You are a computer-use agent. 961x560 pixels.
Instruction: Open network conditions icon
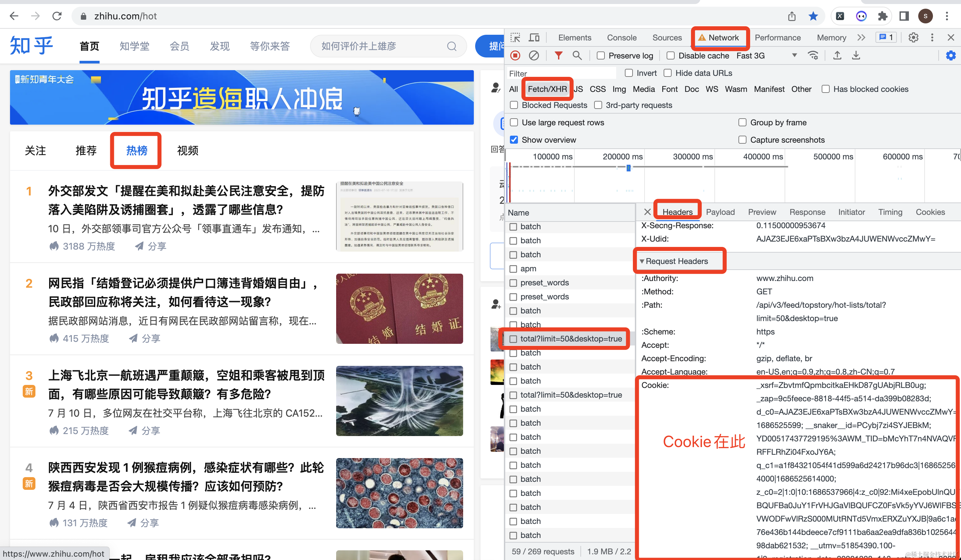pos(813,55)
